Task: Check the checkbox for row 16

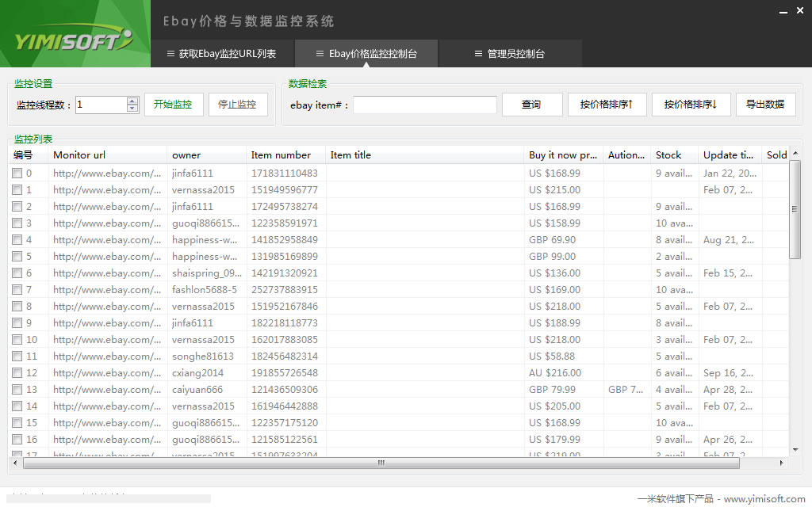Action: pos(17,439)
